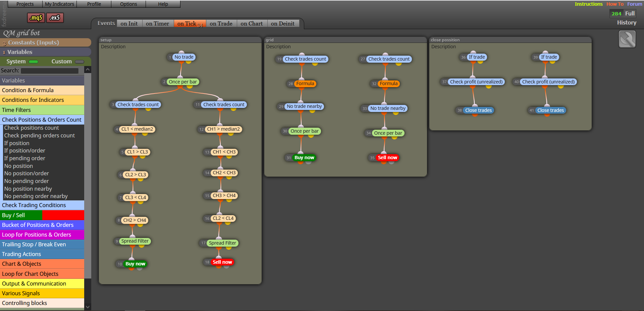
Task: Open the Instructions link
Action: pyautogui.click(x=589, y=4)
